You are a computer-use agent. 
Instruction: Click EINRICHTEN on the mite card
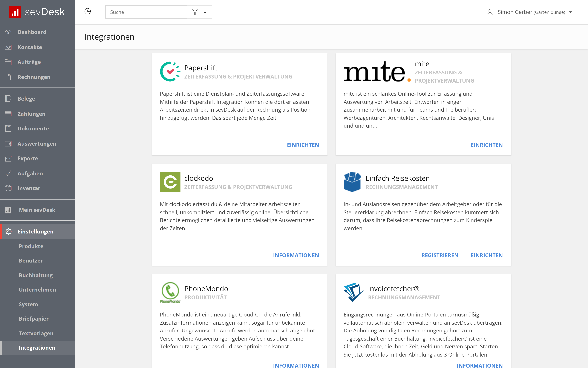(x=486, y=145)
